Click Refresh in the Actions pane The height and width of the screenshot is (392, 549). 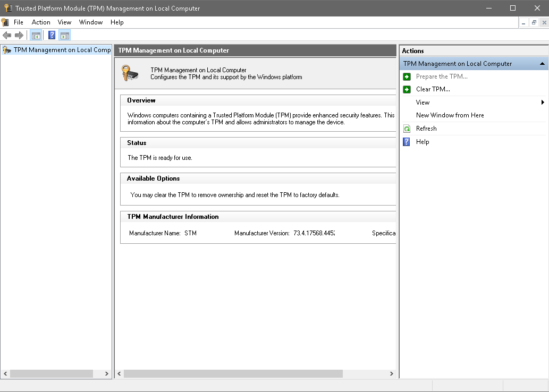426,129
